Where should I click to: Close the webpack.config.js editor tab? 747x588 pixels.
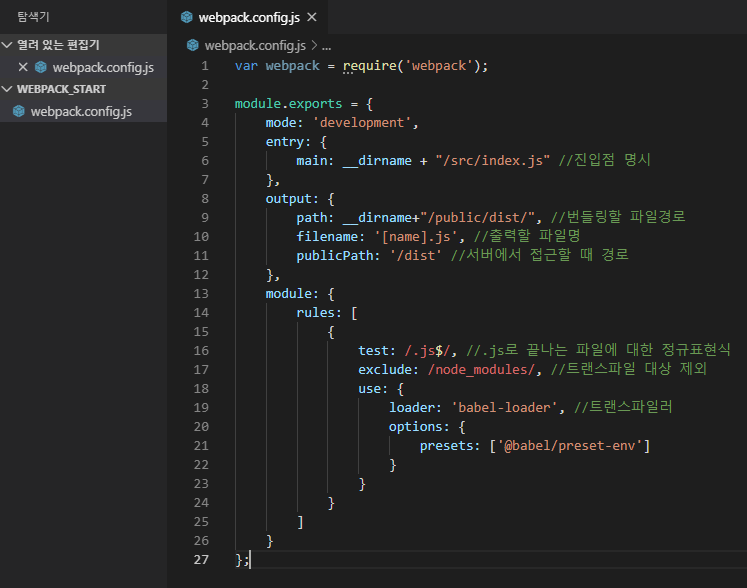point(312,18)
